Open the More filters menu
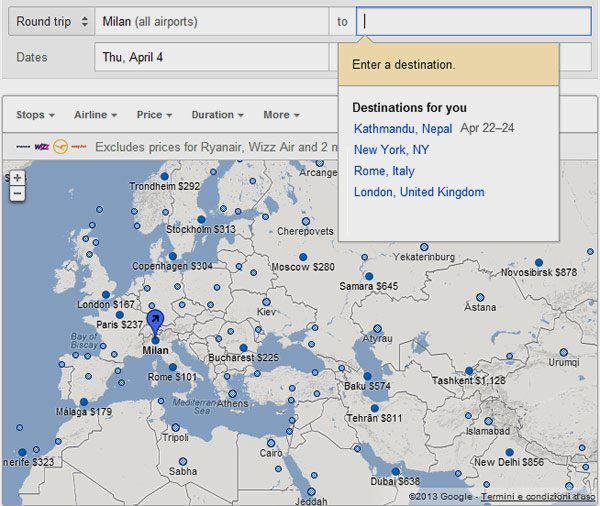 pyautogui.click(x=281, y=115)
